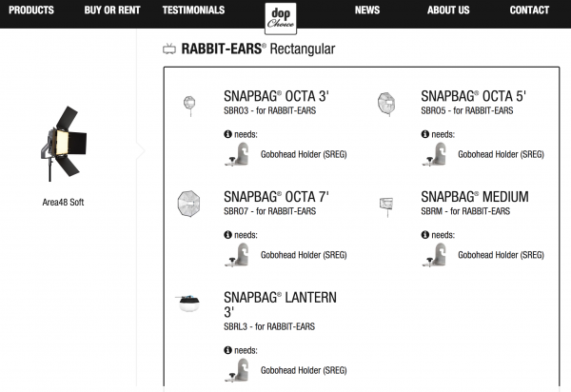Click Gobohead Holder (SREG) link under Octa 7'
This screenshot has width=571, height=392.
(304, 255)
